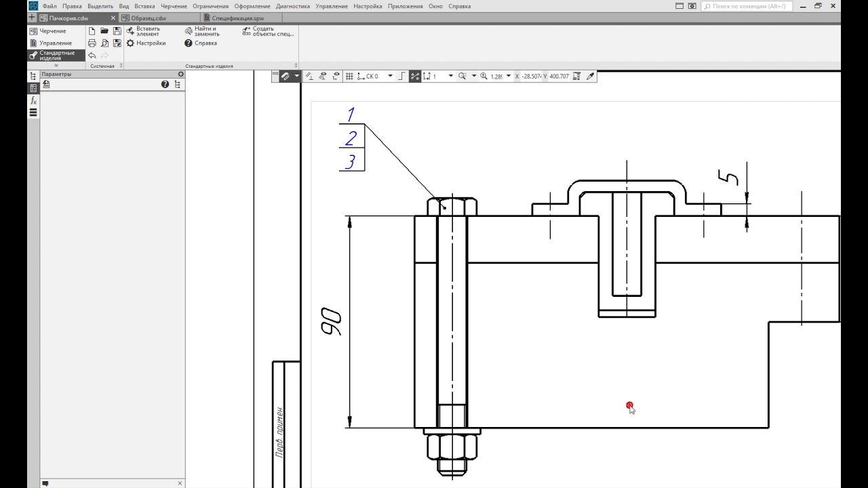Screen dimensions: 868x488
Task: Open the parameters sidebar tab
Action: click(x=33, y=88)
